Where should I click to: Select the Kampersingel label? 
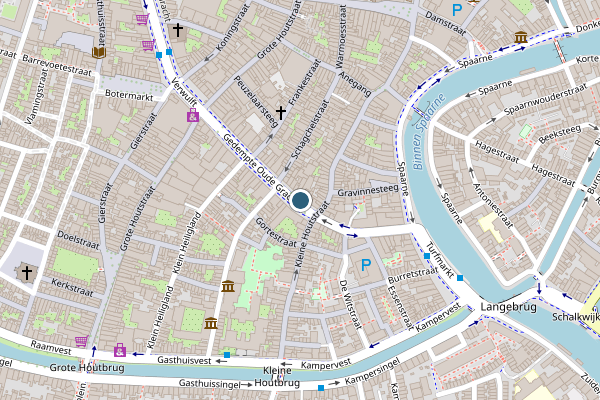(x=373, y=371)
